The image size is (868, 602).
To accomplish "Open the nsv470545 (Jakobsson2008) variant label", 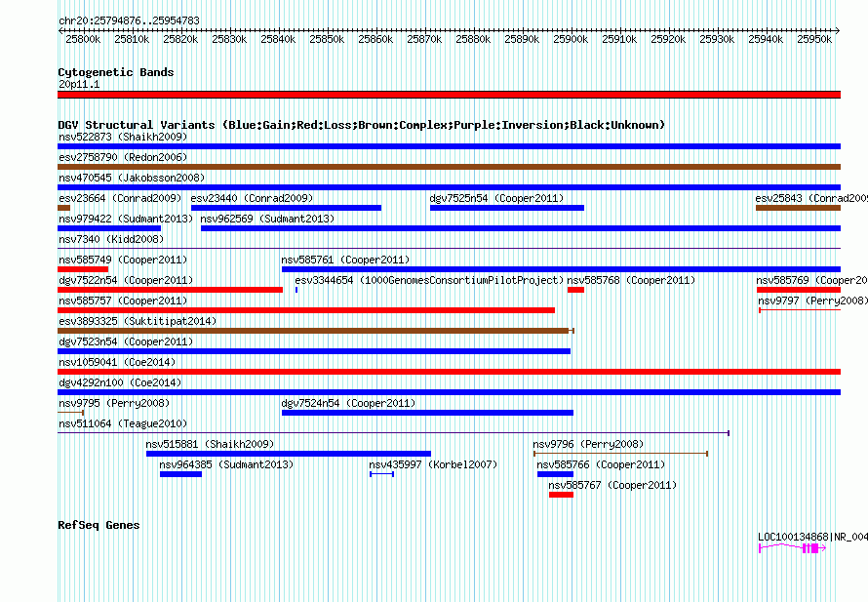I will click(132, 178).
